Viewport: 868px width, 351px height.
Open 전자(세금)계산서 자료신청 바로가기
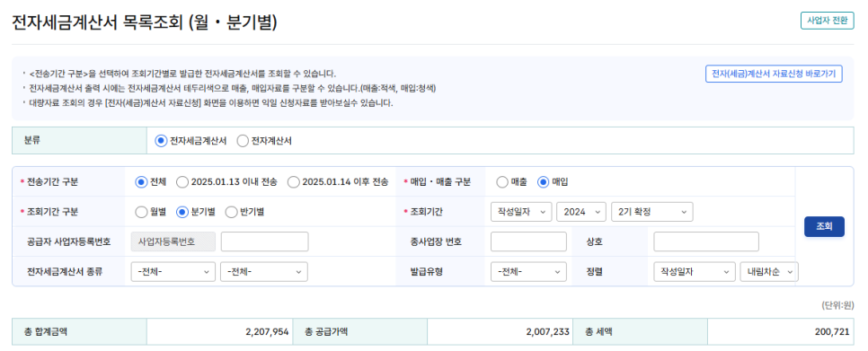click(x=774, y=74)
